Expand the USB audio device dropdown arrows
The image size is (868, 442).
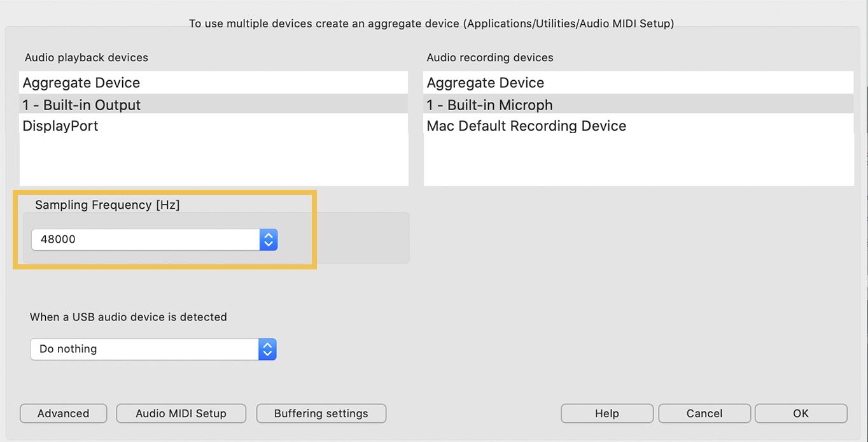coord(267,349)
